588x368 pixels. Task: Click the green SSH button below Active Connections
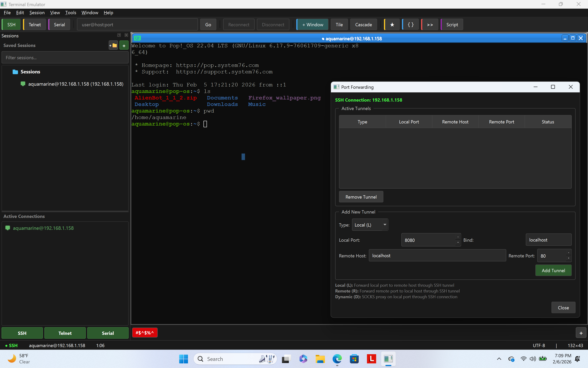[22, 333]
